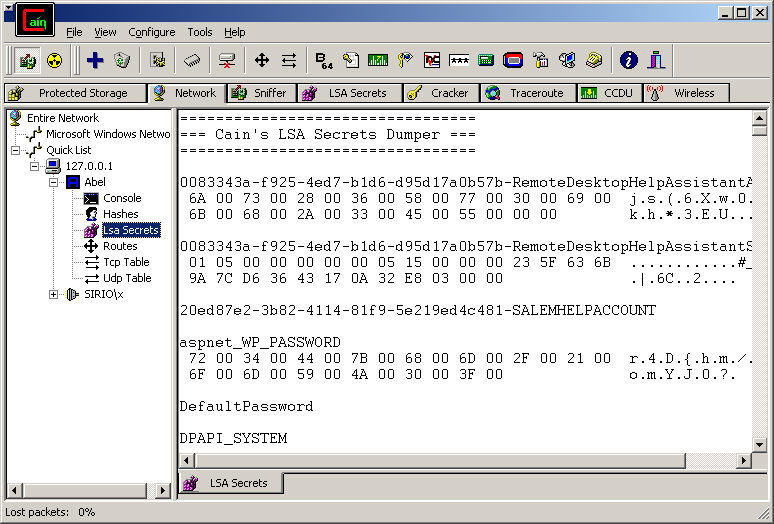Viewport: 774px width, 524px height.
Task: Click the chip-shaped toolbar icon
Action: 192,61
